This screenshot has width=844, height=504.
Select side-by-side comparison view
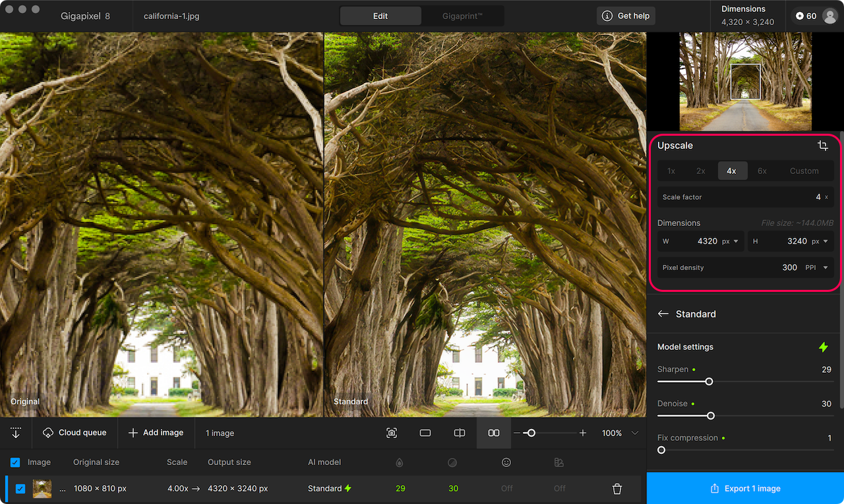tap(493, 433)
